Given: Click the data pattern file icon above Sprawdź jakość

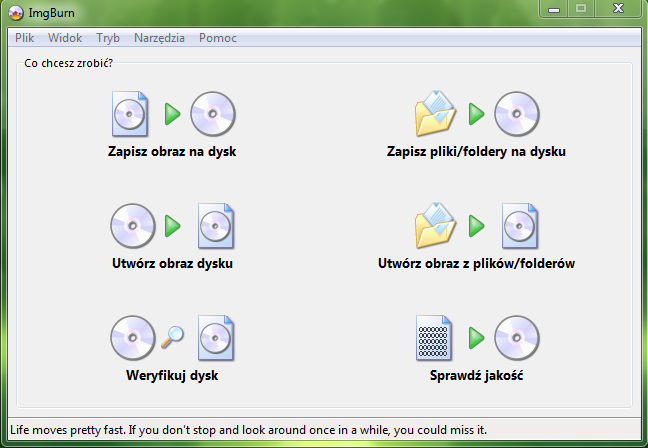Looking at the screenshot, I should click(x=434, y=338).
